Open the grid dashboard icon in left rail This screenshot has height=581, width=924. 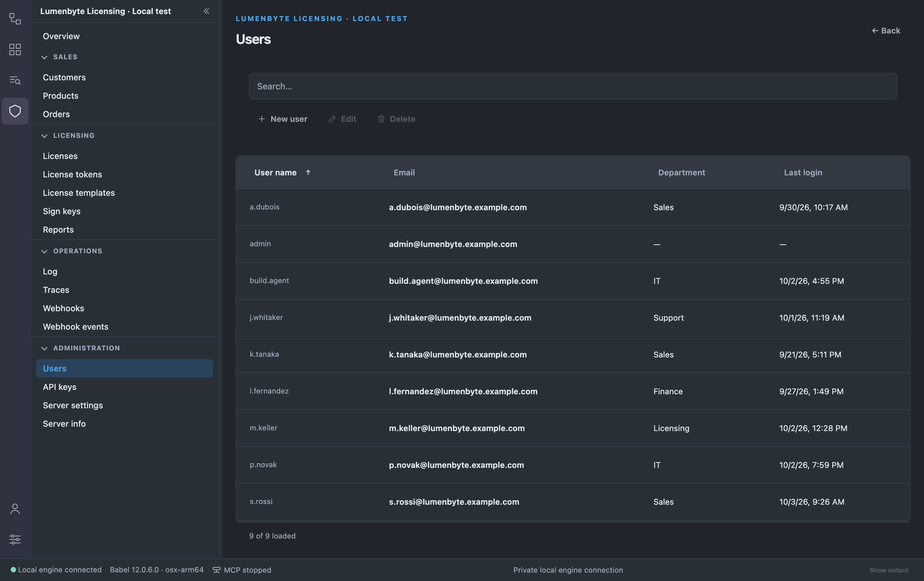pos(15,50)
